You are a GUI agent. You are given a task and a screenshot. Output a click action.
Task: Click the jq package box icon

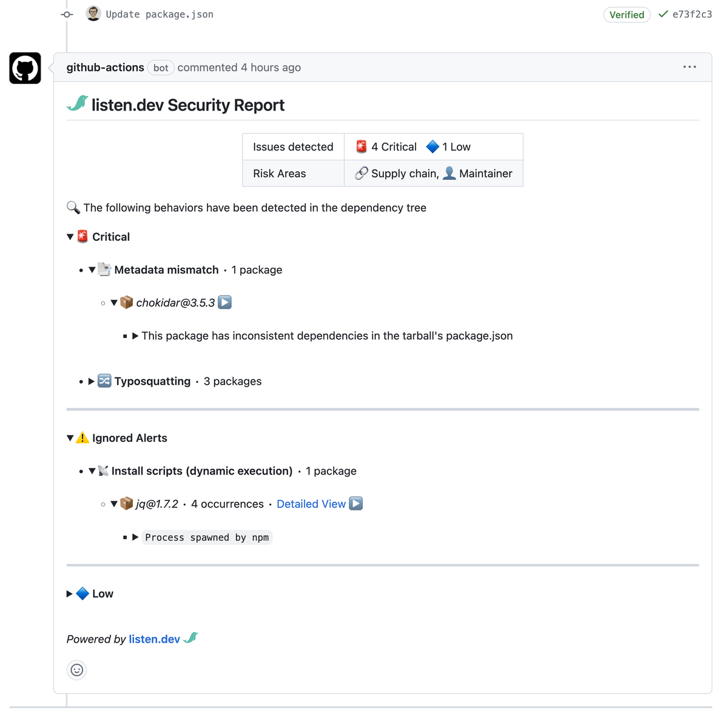[126, 504]
